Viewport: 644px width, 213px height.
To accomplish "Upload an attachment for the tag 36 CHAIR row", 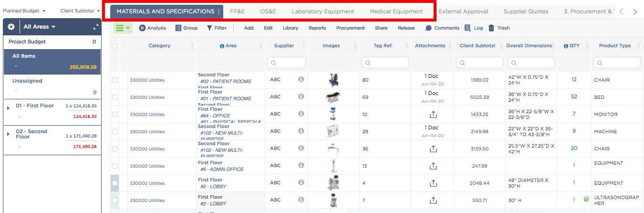I will click(x=433, y=149).
